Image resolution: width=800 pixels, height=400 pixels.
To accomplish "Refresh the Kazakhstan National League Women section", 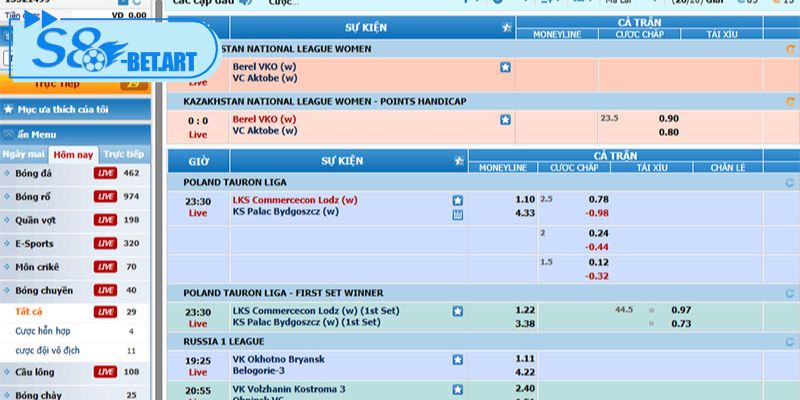I will pos(790,49).
